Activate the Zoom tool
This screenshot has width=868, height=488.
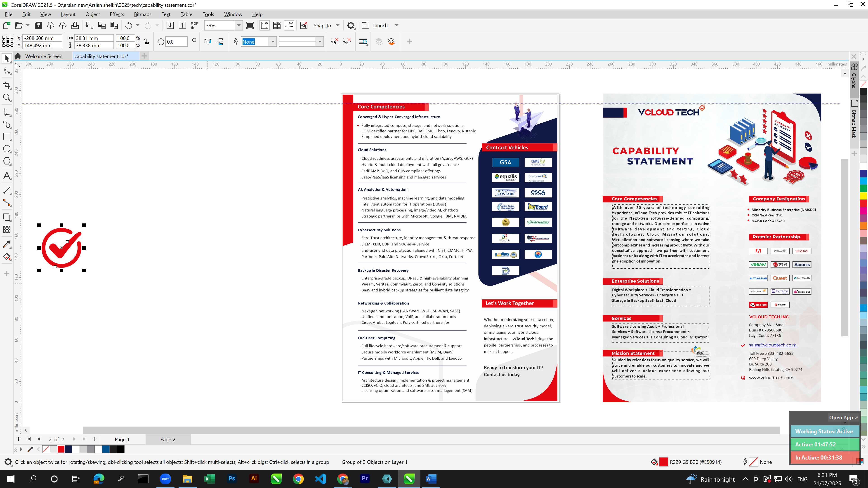(7, 98)
